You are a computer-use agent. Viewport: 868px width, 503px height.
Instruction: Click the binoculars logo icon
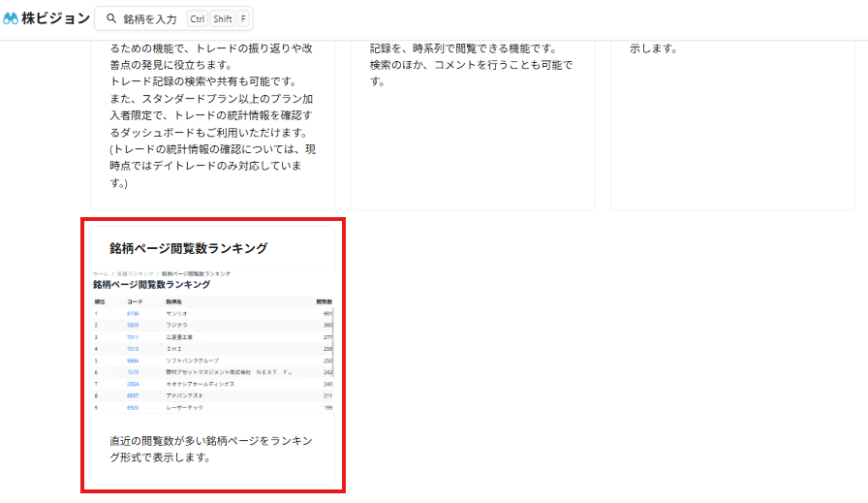point(11,18)
